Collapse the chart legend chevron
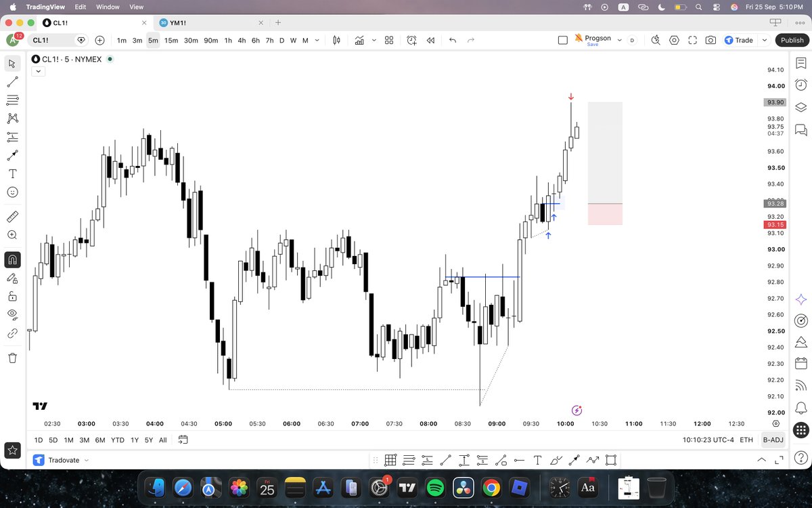 [37, 71]
